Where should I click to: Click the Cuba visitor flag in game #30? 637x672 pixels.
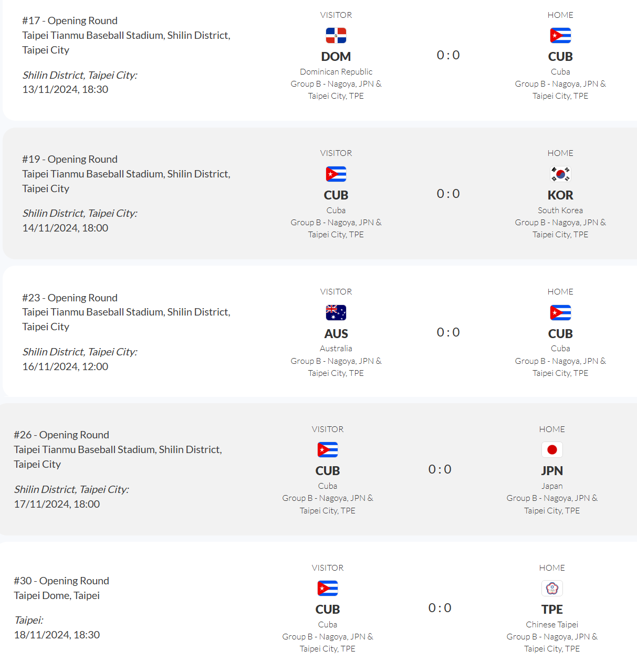pyautogui.click(x=328, y=589)
